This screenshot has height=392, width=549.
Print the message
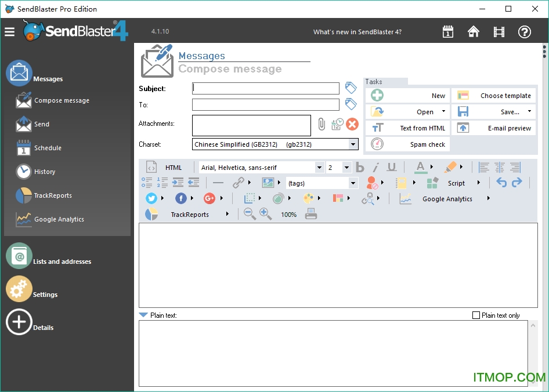[x=311, y=214]
